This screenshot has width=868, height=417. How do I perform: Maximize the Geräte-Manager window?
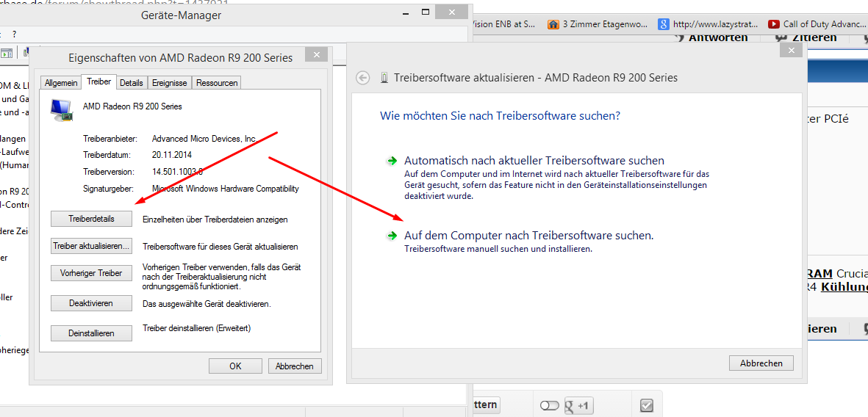[426, 12]
